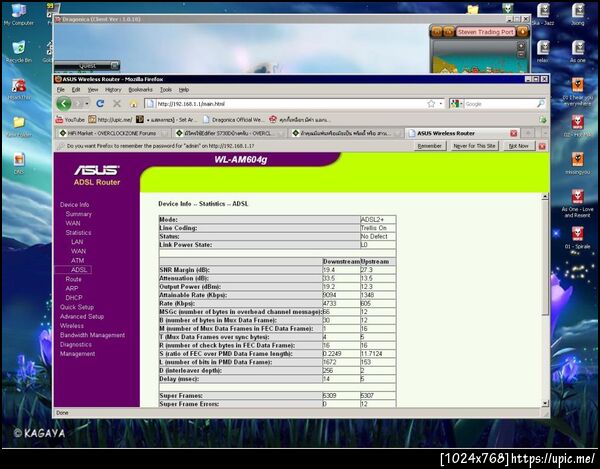The image size is (600, 469).
Task: Open Diagnostics in sidebar
Action: tap(76, 345)
